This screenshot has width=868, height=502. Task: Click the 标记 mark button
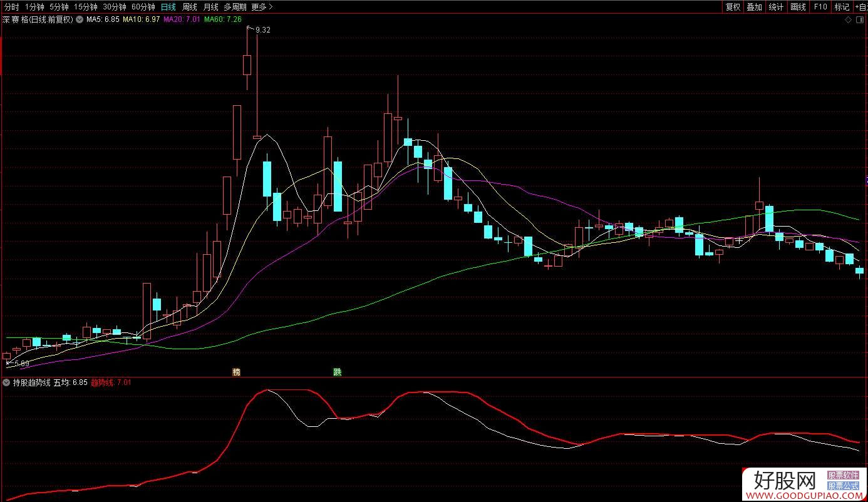point(842,7)
